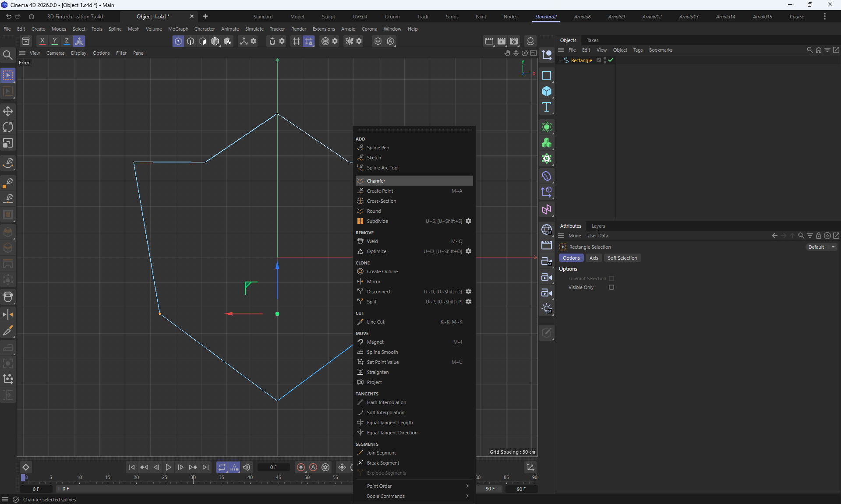This screenshot has width=841, height=504.
Task: Select the Rotate tool icon
Action: coord(8,127)
